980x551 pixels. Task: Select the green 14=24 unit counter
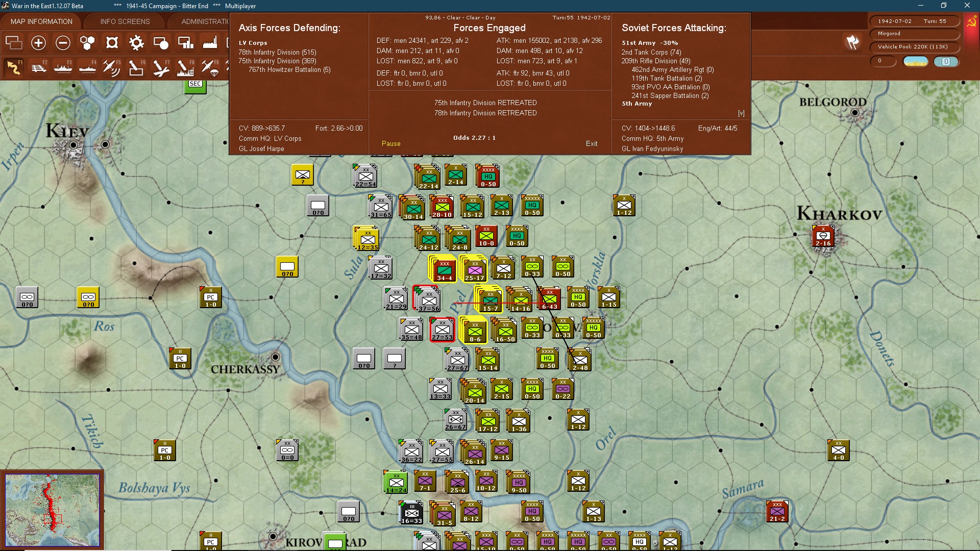(396, 483)
